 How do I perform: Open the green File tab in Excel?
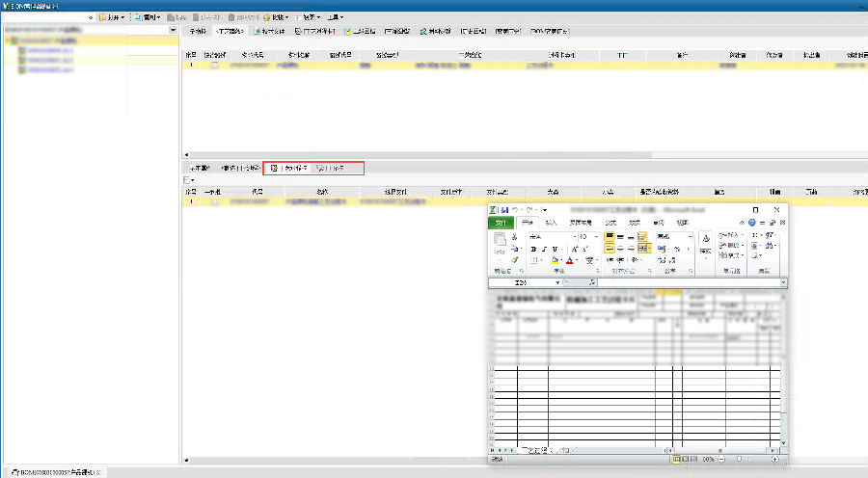tap(501, 223)
